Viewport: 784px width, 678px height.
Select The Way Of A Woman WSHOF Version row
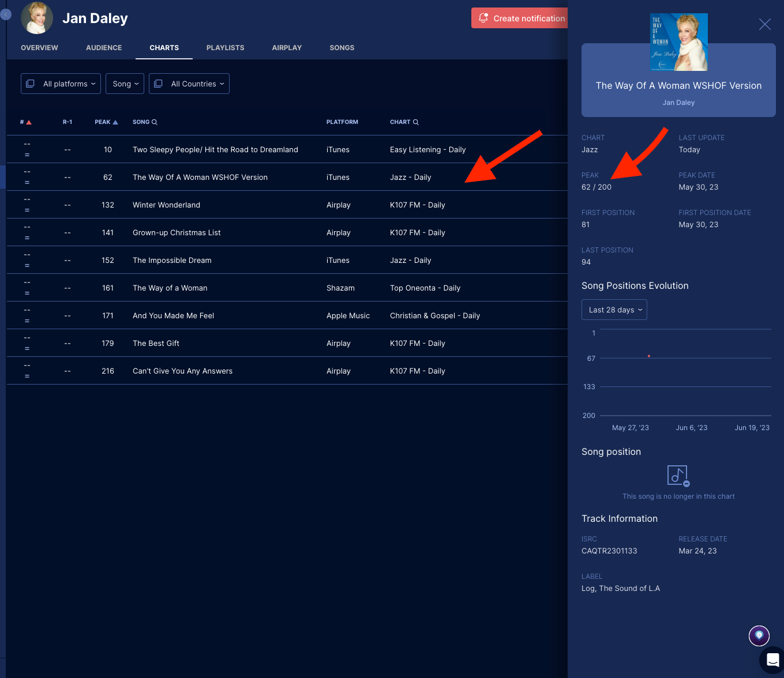287,177
